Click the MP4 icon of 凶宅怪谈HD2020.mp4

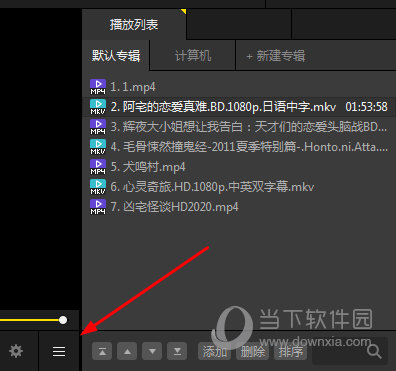[98, 207]
